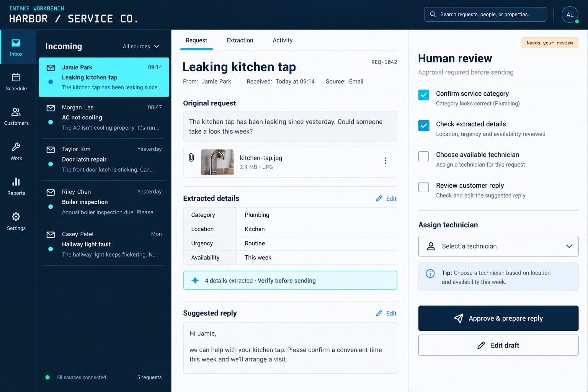
Task: Go to the Schedule calendar icon
Action: [16, 77]
